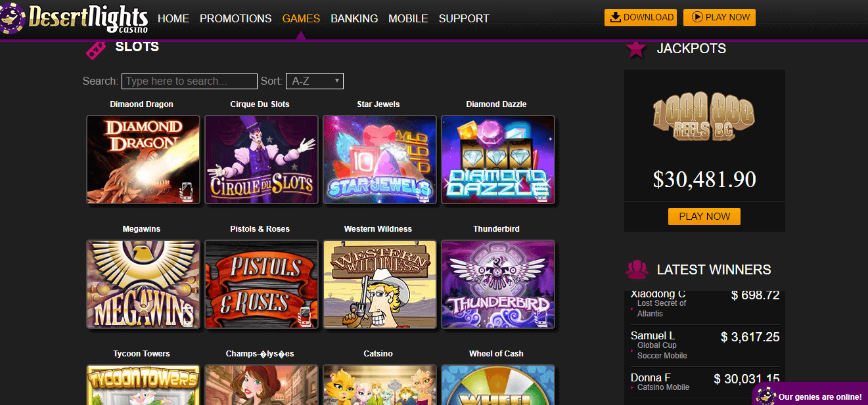Hit PLAY NOW under the jackpot amount
The image size is (868, 405).
704,217
